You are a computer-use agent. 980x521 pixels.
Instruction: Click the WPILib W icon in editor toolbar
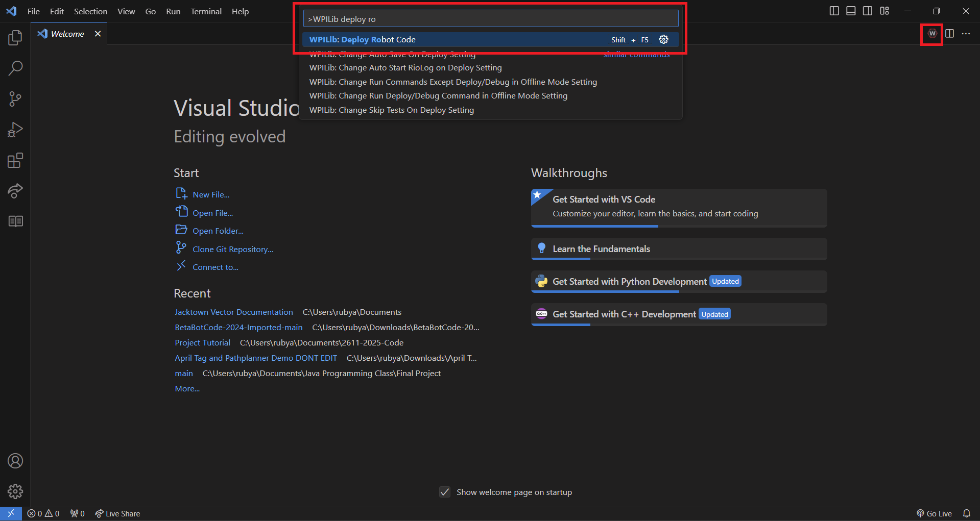[932, 34]
